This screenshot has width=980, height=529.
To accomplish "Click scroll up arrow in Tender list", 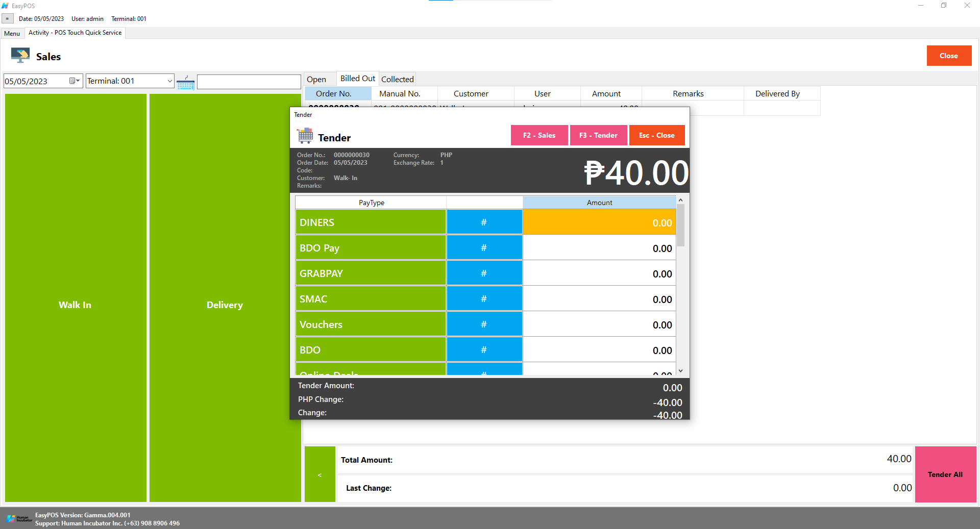I will click(x=680, y=200).
